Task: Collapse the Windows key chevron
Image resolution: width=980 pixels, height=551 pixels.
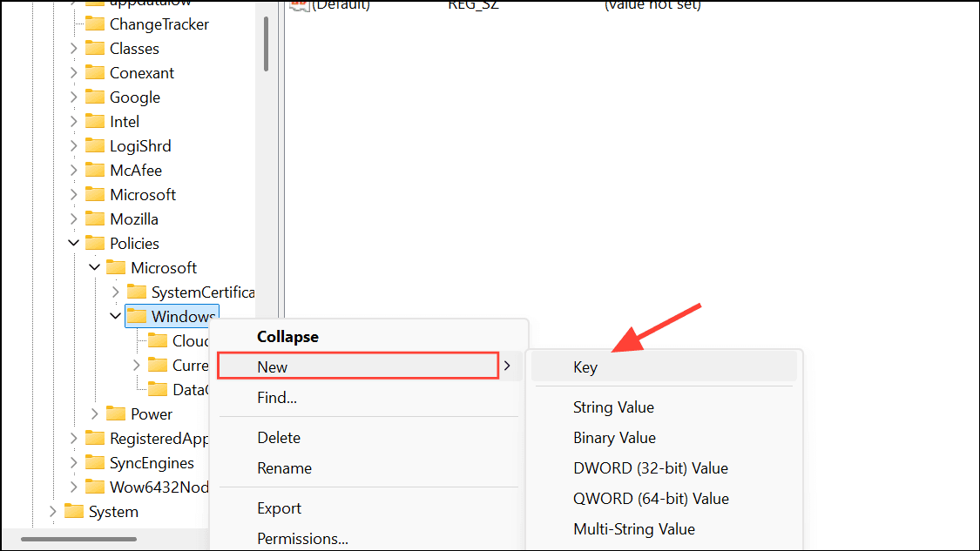Action: click(116, 317)
